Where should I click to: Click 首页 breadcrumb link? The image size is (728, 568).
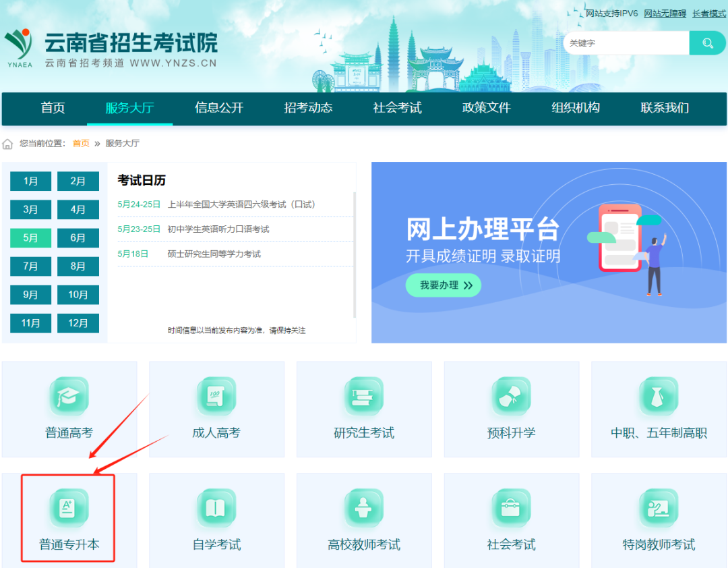tap(81, 143)
